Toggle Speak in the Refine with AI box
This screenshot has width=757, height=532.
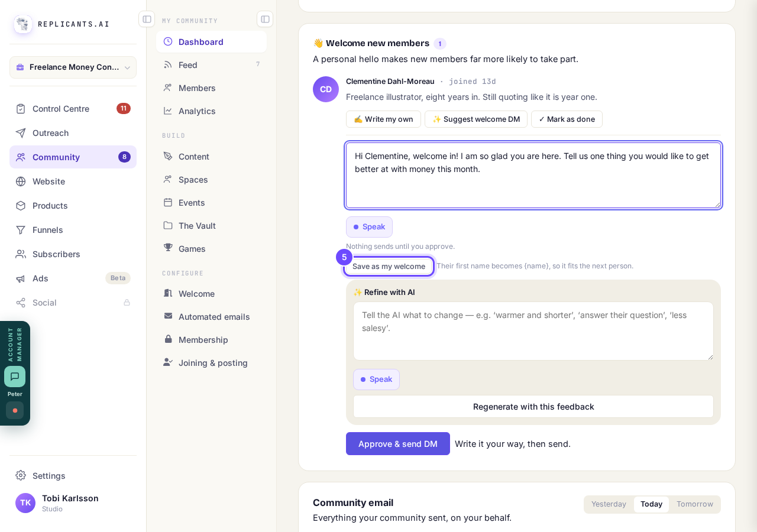[x=376, y=379]
